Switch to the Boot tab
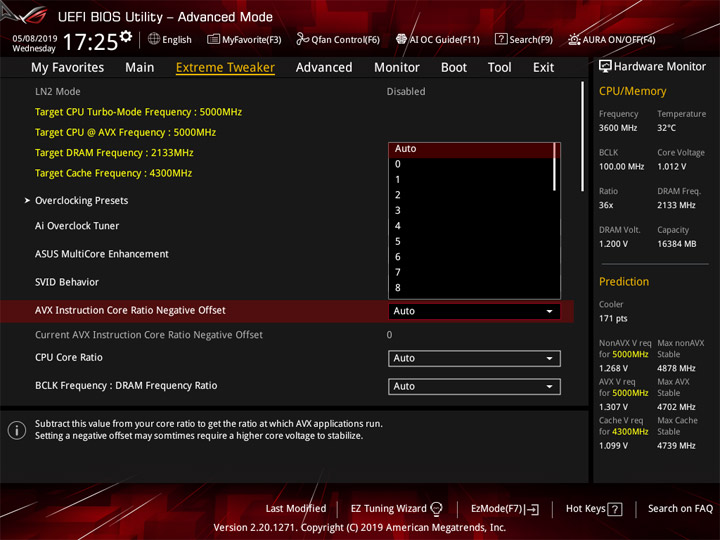720x540 pixels. [454, 68]
